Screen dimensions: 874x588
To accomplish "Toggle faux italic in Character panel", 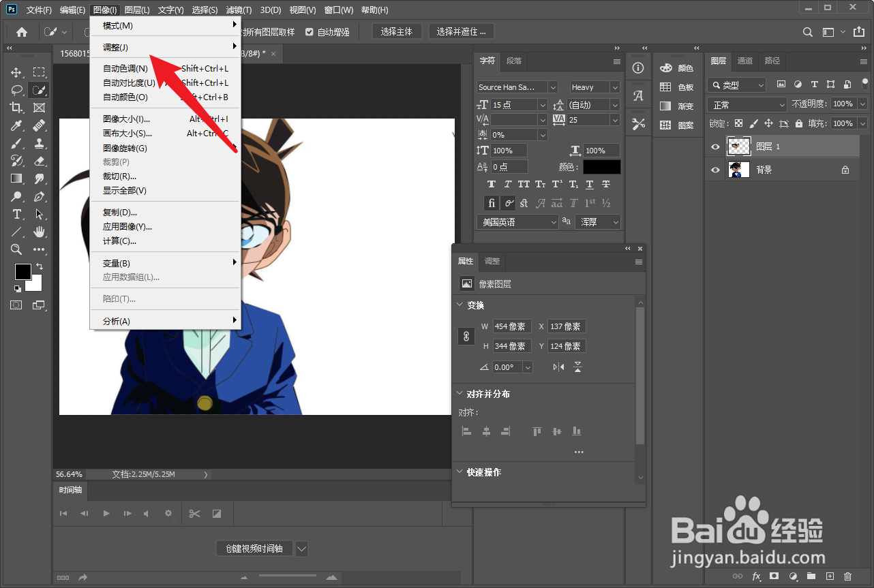I will [x=508, y=185].
